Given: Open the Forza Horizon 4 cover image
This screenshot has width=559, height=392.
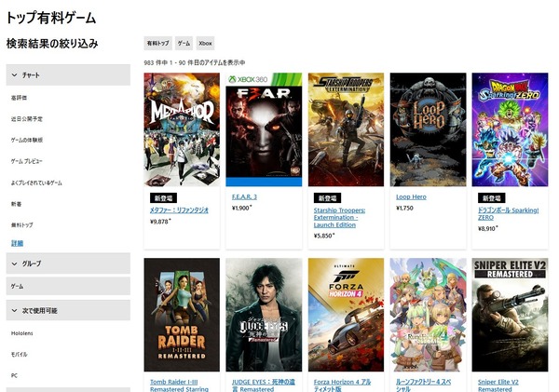Looking at the screenshot, I should (x=346, y=315).
